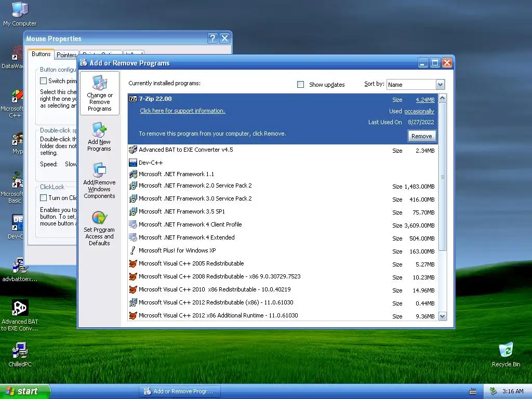Screen dimensions: 532x399
Task: Click scrollbar up arrow in program list
Action: [443, 98]
